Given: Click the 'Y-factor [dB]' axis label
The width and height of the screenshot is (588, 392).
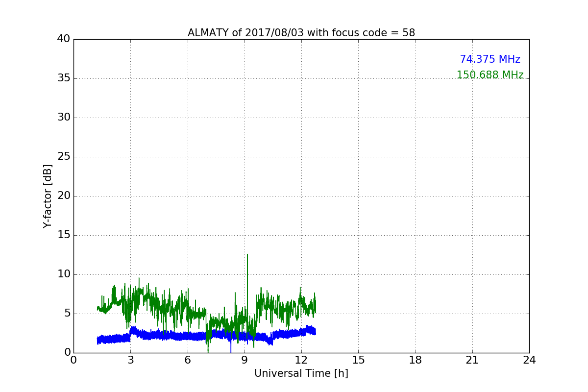Looking at the screenshot, I should coord(48,196).
